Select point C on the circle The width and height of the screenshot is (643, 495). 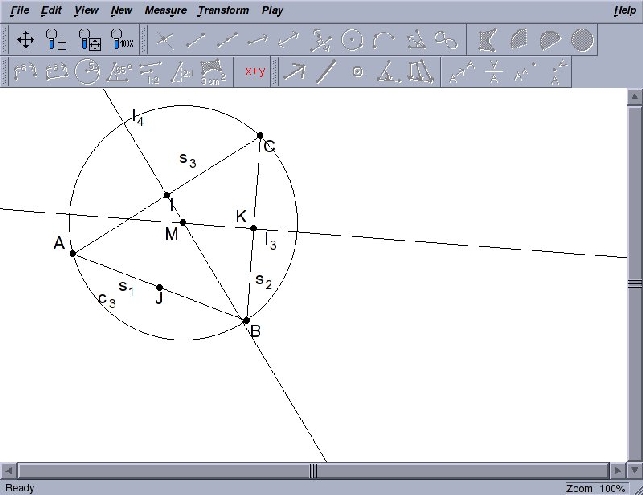pyautogui.click(x=260, y=135)
